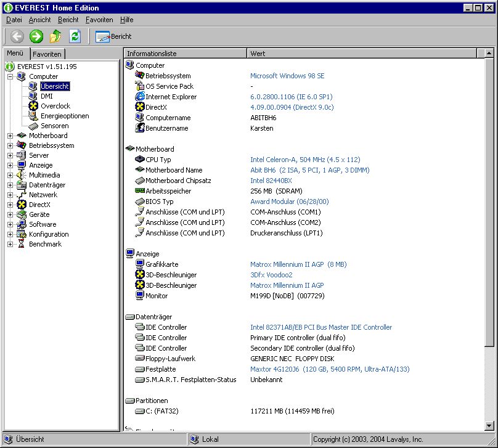Click the CPU Typ chip icon
The height and width of the screenshot is (448, 498).
140,159
